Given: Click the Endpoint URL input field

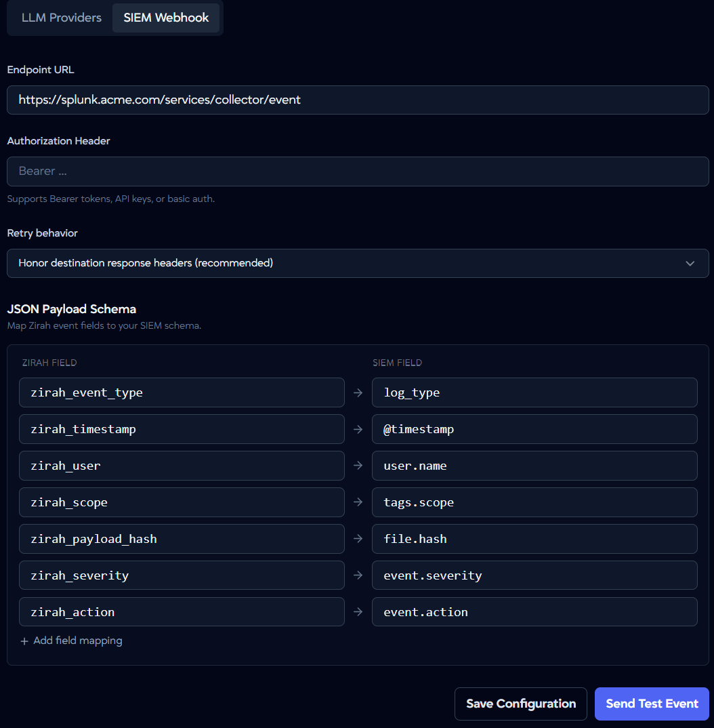Looking at the screenshot, I should (358, 100).
